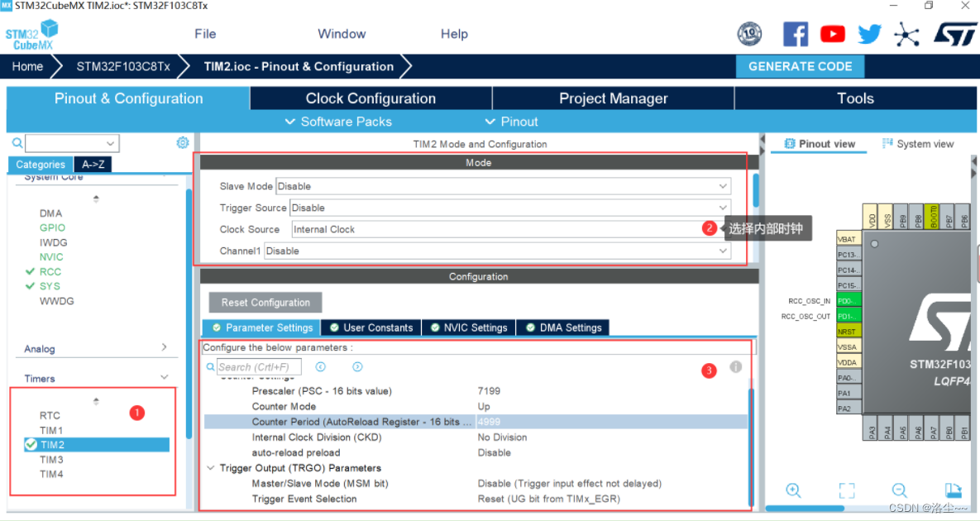
Task: Click the ST logo icon
Action: [x=955, y=34]
